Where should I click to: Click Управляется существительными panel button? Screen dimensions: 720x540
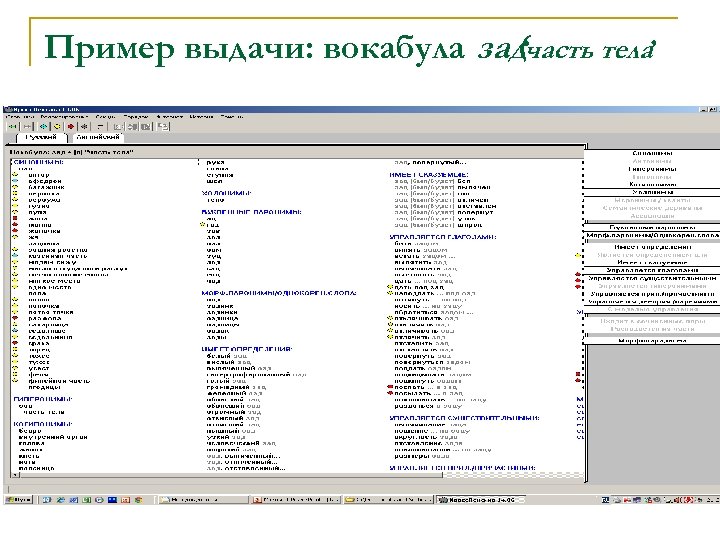(x=652, y=278)
